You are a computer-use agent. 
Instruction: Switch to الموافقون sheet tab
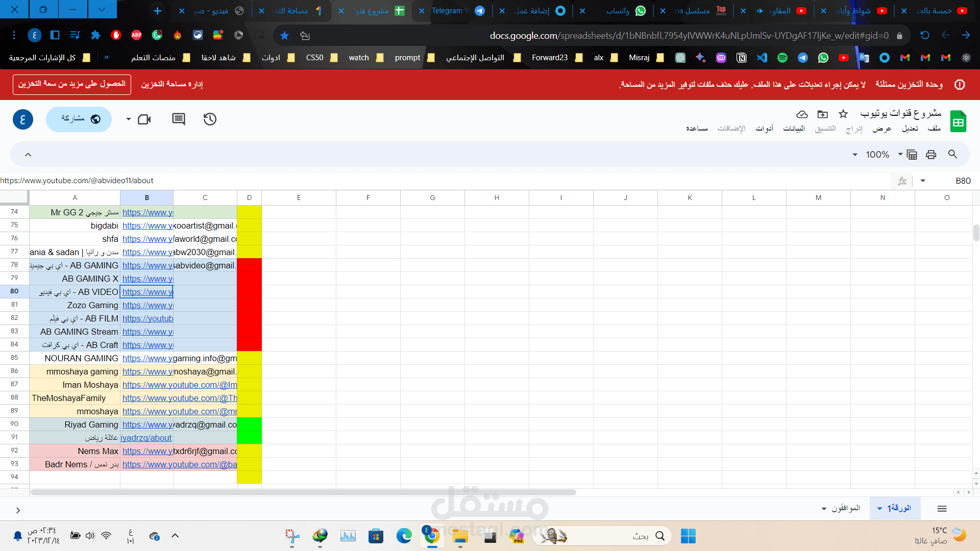pos(846,508)
